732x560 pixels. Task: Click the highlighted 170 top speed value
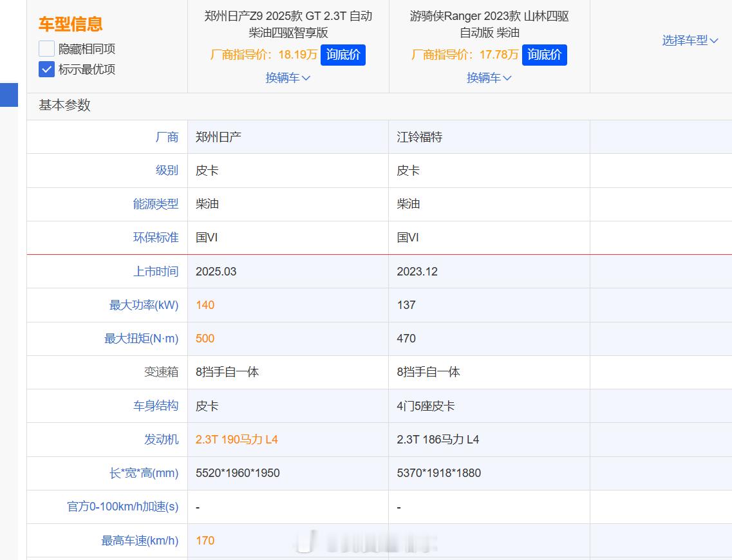point(205,541)
